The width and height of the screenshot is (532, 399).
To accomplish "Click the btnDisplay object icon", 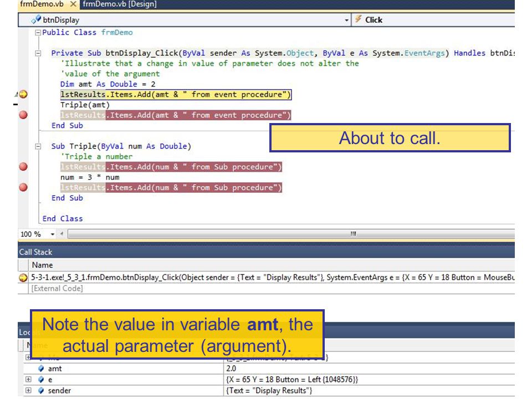I will (x=35, y=20).
